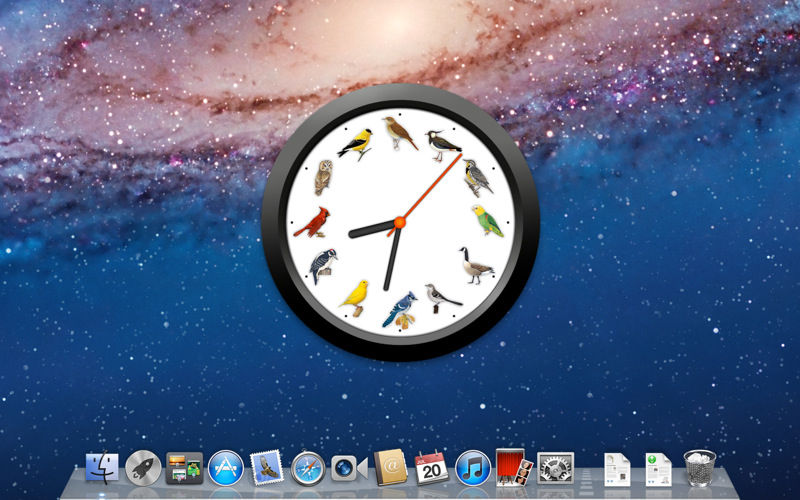Click the Canada goose on clock

coord(476,265)
